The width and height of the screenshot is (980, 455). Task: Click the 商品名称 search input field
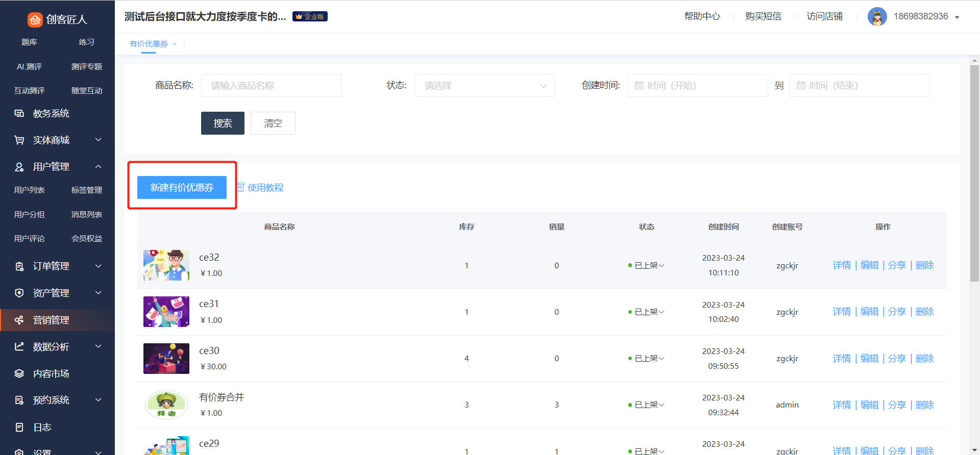(271, 86)
